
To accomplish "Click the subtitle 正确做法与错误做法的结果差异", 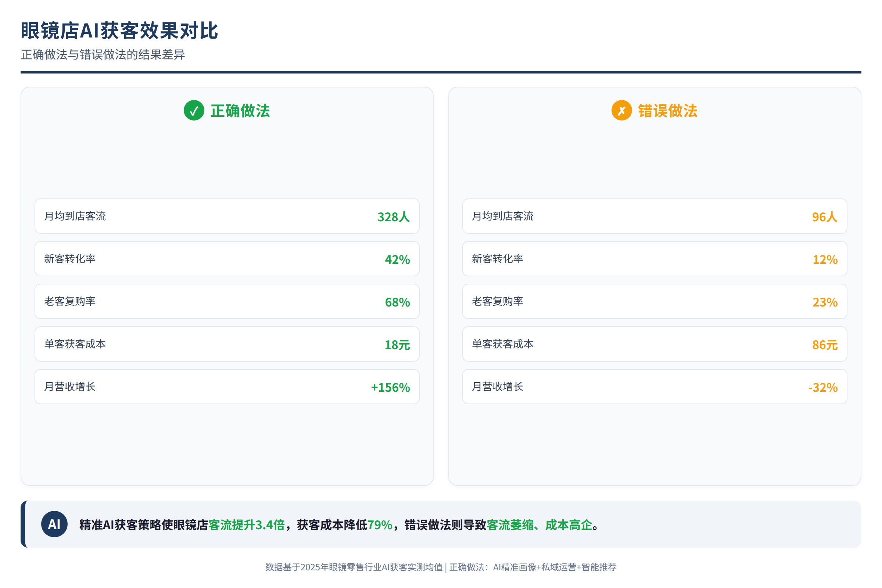I will [x=103, y=55].
